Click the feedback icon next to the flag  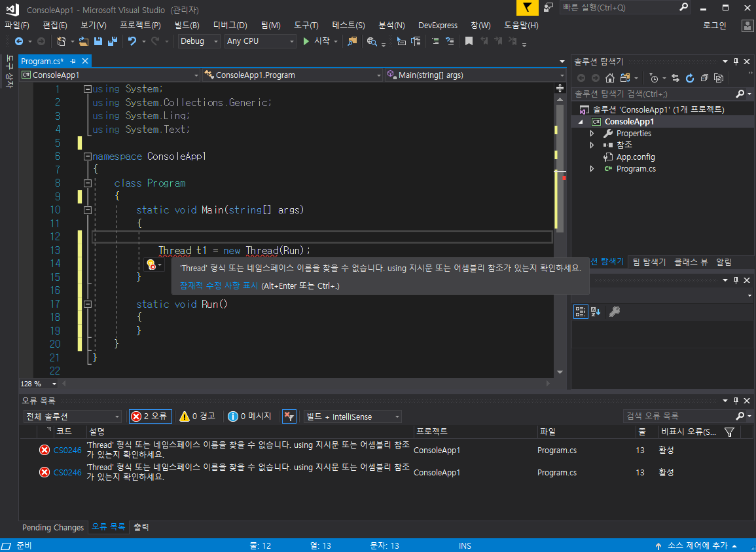coord(549,8)
